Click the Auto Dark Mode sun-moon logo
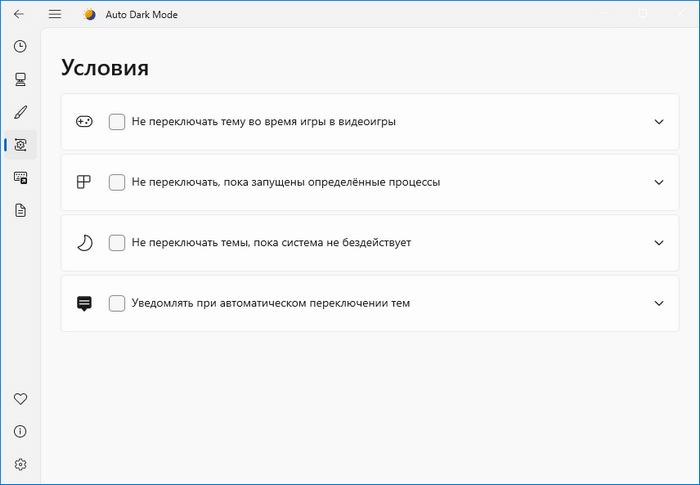Image resolution: width=700 pixels, height=485 pixels. tap(90, 14)
